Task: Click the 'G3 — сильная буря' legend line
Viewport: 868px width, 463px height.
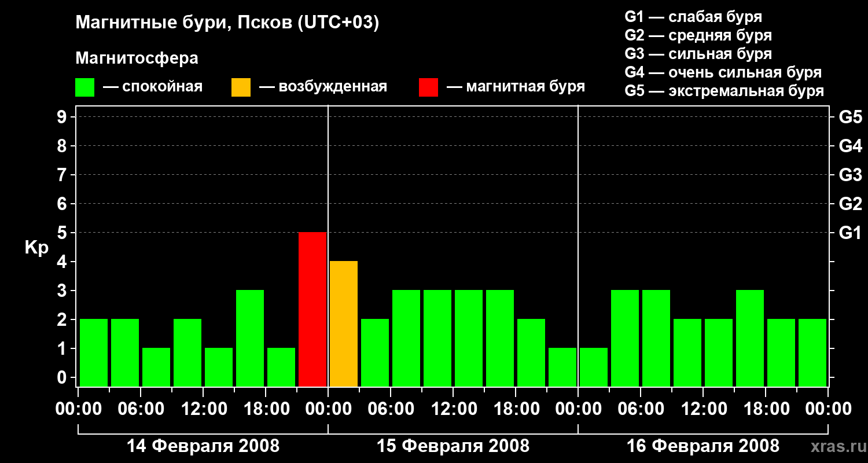Action: [698, 54]
